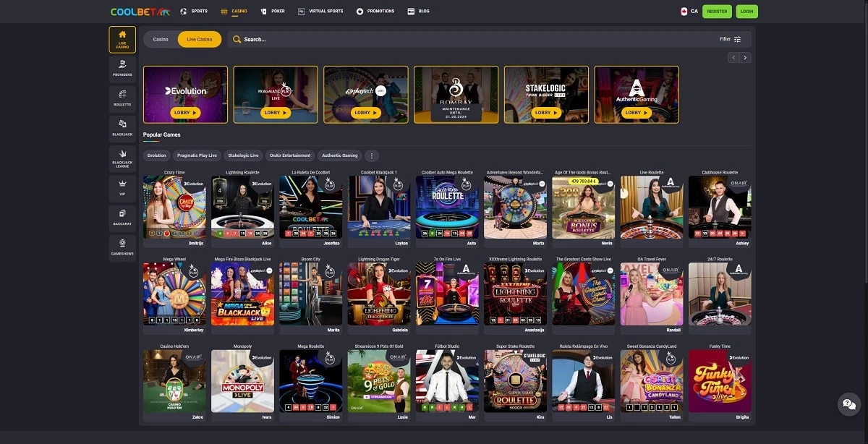Image resolution: width=868 pixels, height=444 pixels.
Task: Click the search magnifier icon
Action: [237, 39]
